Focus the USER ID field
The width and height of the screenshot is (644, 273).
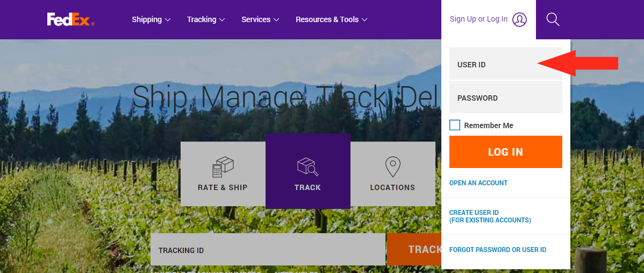click(506, 64)
